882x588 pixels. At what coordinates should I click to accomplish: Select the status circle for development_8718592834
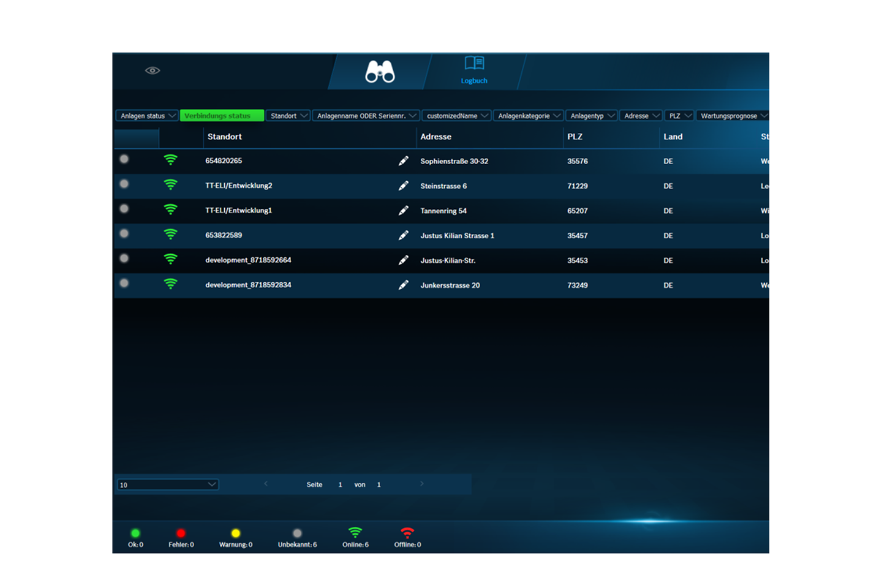[x=124, y=284]
